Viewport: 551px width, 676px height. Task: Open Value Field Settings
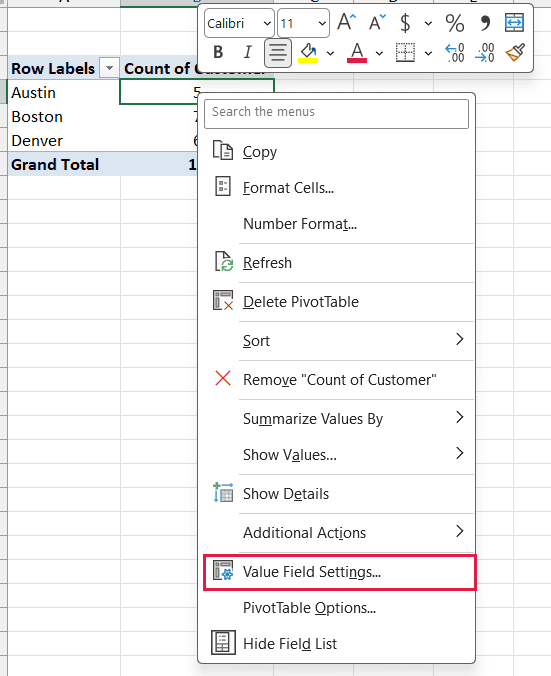pos(339,572)
